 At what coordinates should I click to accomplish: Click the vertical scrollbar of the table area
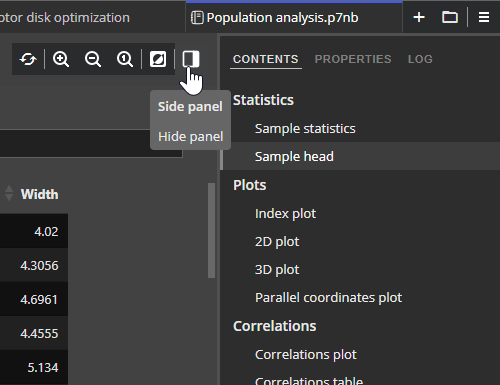211,230
